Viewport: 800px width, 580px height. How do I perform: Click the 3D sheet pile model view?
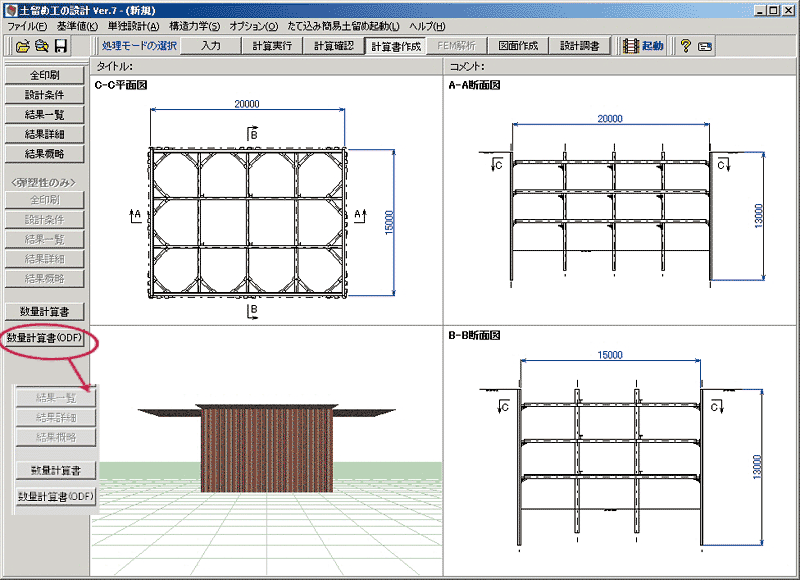266,449
